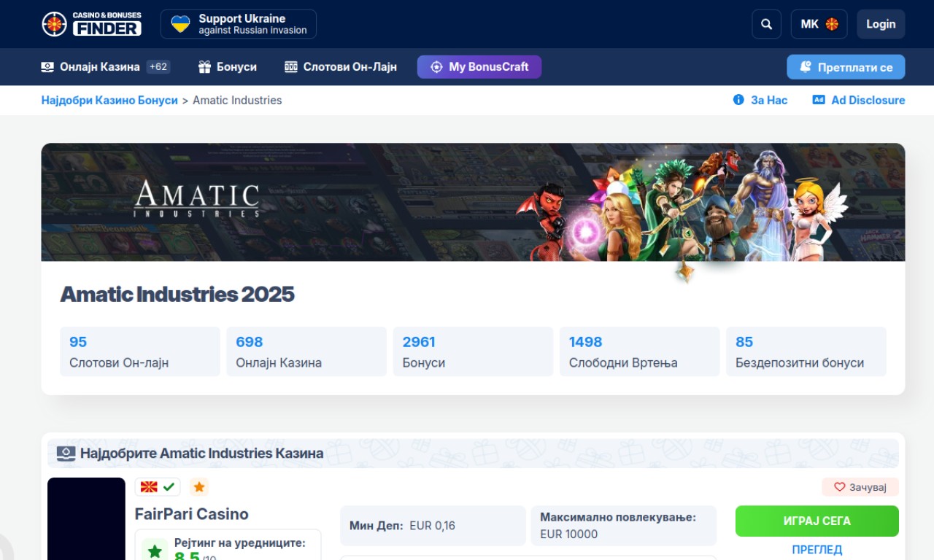Click the casino icon beside Онлајн Казина

pyautogui.click(x=47, y=67)
